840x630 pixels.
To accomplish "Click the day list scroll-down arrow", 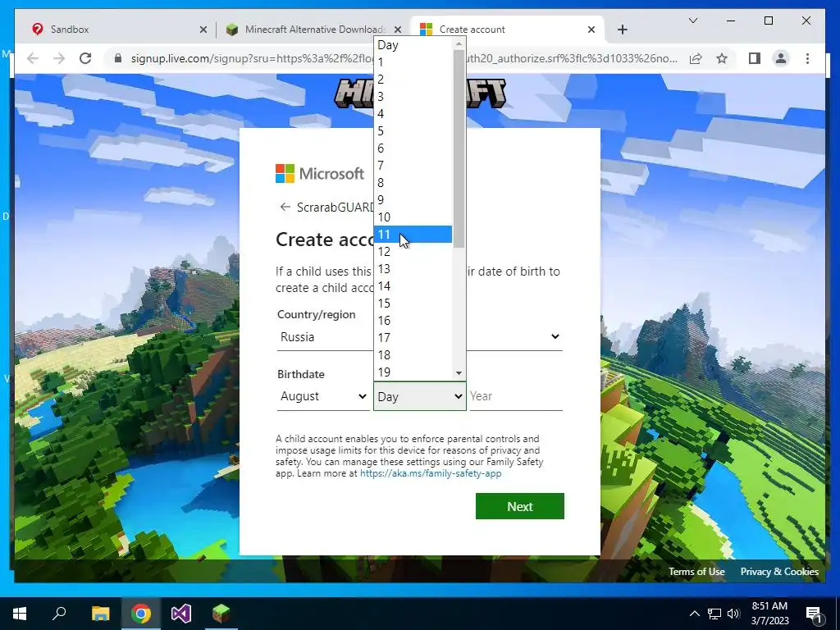I will tap(459, 373).
